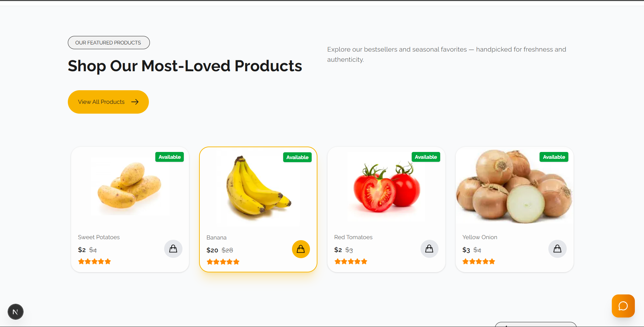The width and height of the screenshot is (644, 327).
Task: Add Sweet Potatoes to cart bag icon
Action: (x=173, y=249)
